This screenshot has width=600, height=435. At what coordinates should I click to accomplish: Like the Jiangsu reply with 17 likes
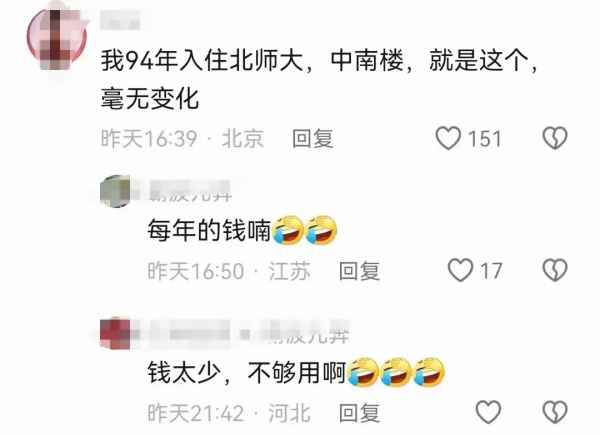[460, 270]
